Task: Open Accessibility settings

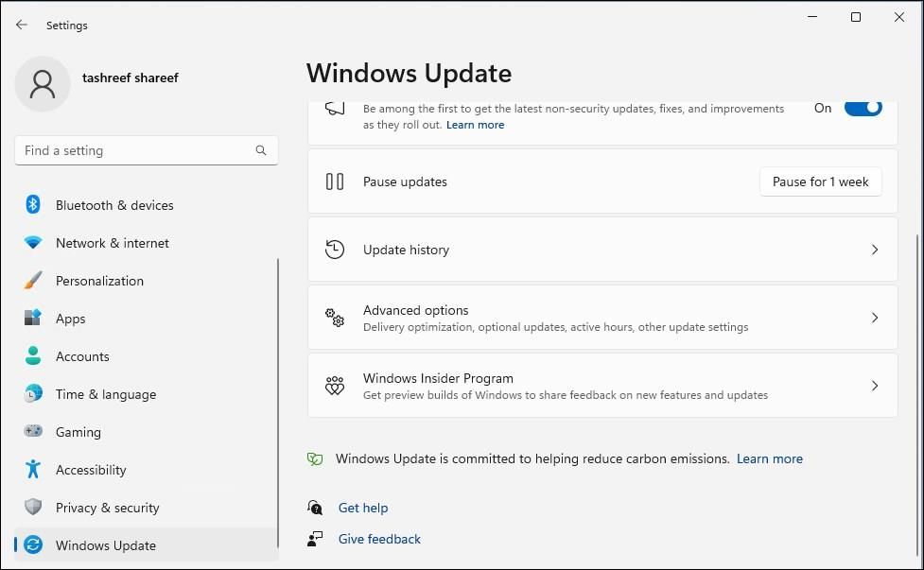Action: pos(91,470)
